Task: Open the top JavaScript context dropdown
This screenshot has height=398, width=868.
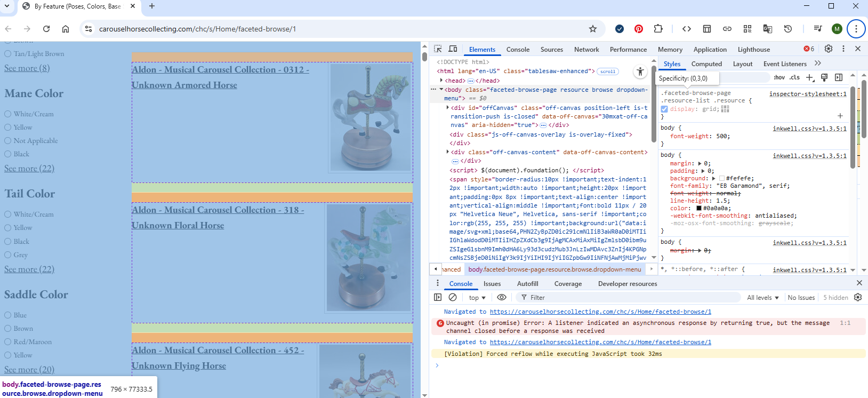Action: (x=477, y=298)
